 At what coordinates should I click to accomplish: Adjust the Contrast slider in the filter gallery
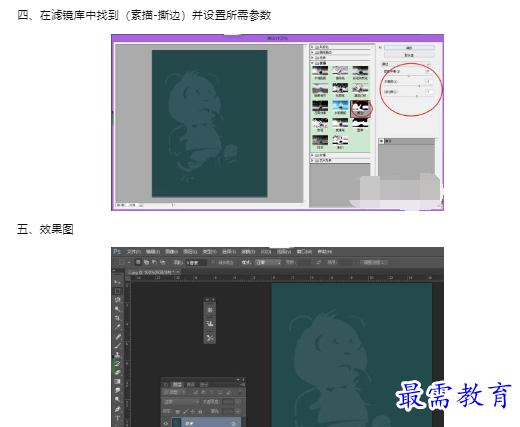(x=417, y=96)
